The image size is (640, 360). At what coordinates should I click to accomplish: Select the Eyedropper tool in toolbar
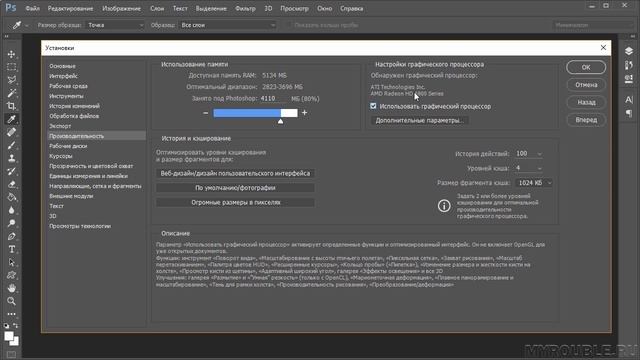[11, 119]
